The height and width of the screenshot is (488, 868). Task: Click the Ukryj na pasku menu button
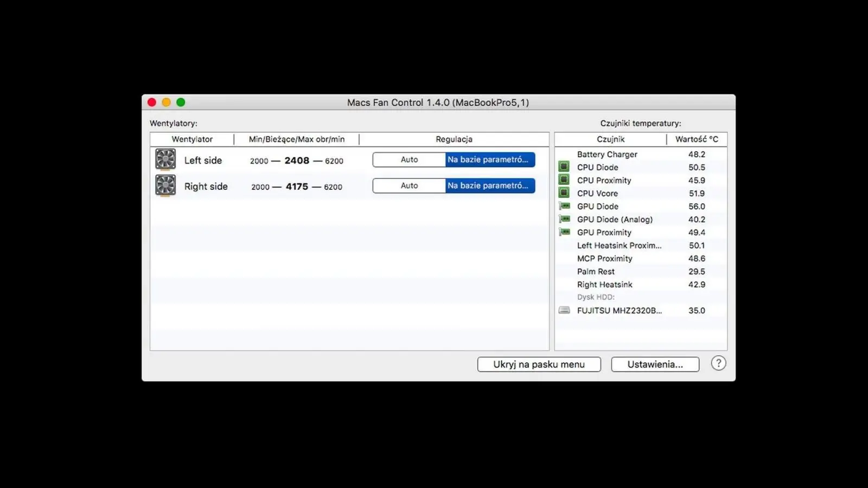539,364
